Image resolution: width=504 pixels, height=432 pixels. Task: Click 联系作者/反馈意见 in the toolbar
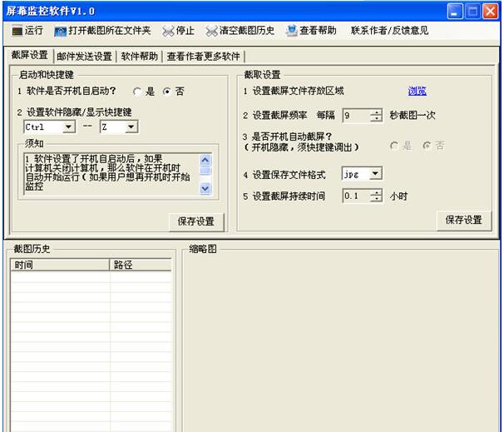(x=389, y=31)
